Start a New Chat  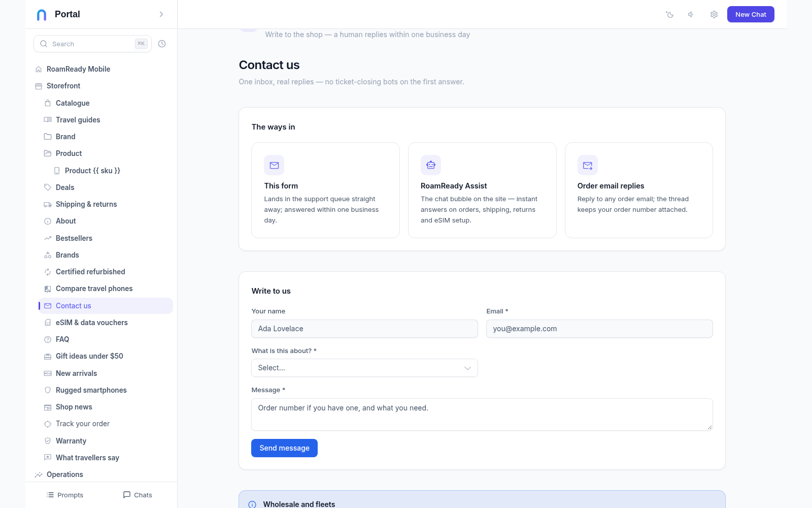(751, 14)
